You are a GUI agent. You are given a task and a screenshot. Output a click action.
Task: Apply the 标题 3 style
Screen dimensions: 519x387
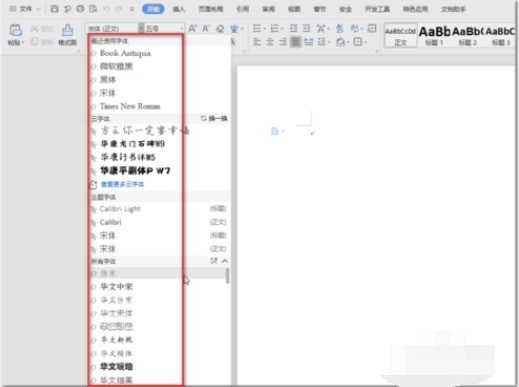[x=500, y=35]
